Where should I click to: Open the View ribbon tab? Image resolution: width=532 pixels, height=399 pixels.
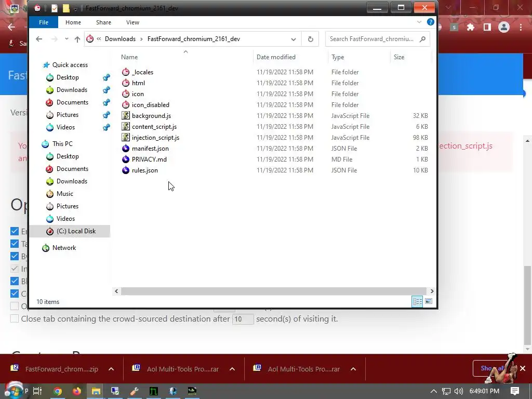132,22
